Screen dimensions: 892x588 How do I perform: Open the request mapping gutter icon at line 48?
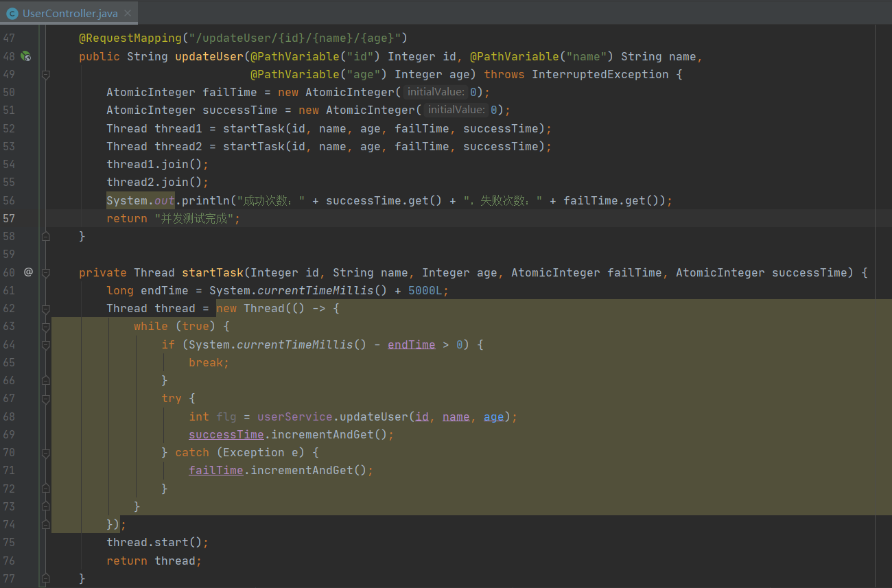pos(26,56)
